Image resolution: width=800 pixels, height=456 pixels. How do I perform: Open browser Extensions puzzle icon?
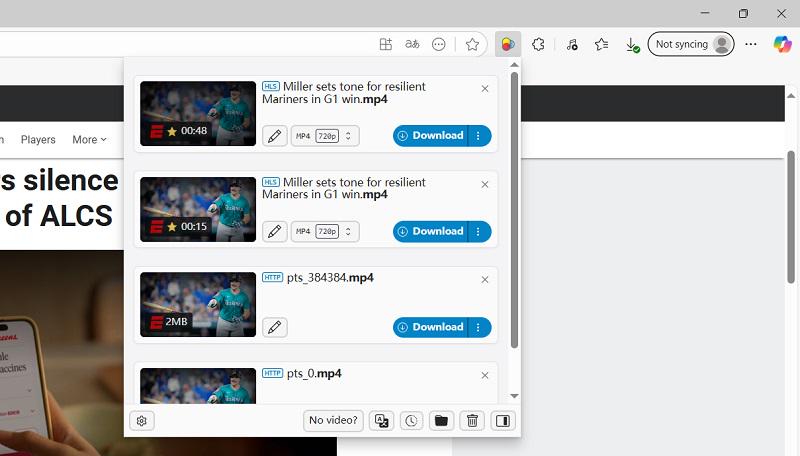(538, 44)
